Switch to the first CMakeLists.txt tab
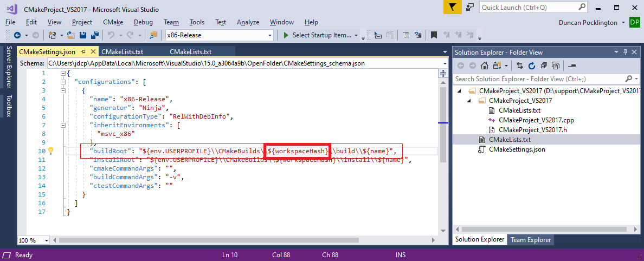This screenshot has width=644, height=261. (122, 52)
